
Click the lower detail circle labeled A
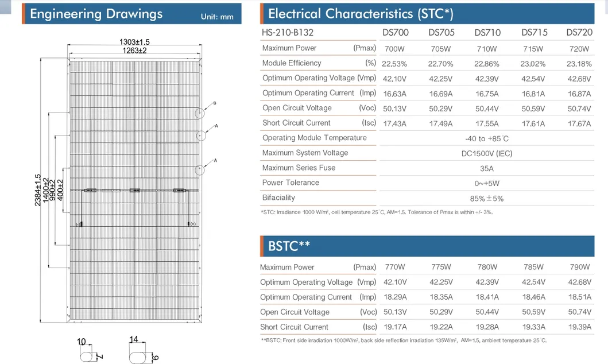tap(199, 170)
